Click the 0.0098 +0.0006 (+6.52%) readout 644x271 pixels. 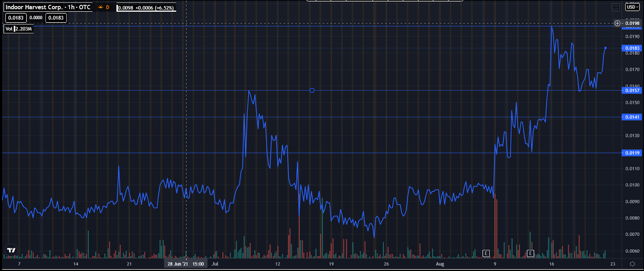(146, 8)
